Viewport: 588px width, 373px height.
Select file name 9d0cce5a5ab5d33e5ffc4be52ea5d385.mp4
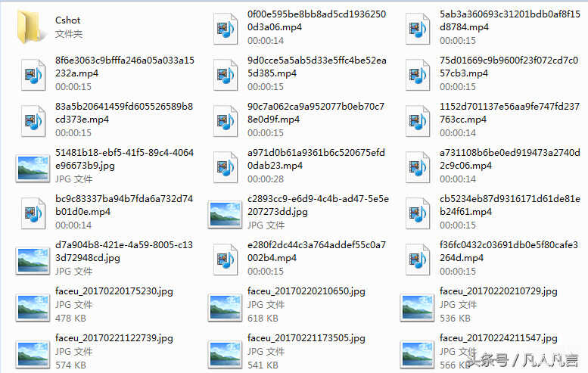[x=317, y=67]
